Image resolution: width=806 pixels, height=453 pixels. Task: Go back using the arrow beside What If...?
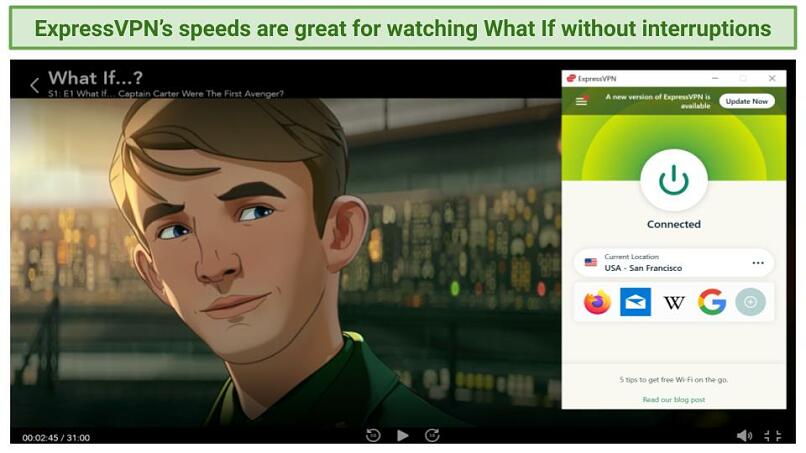pyautogui.click(x=34, y=85)
